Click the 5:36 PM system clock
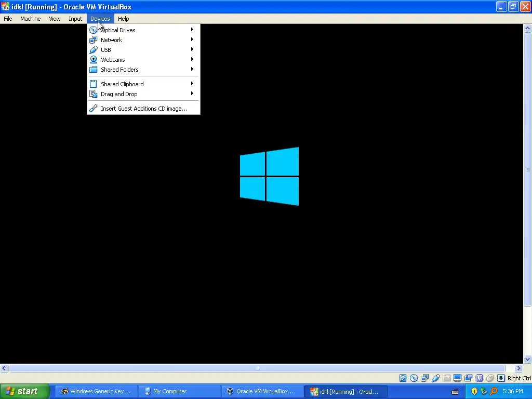 point(513,391)
